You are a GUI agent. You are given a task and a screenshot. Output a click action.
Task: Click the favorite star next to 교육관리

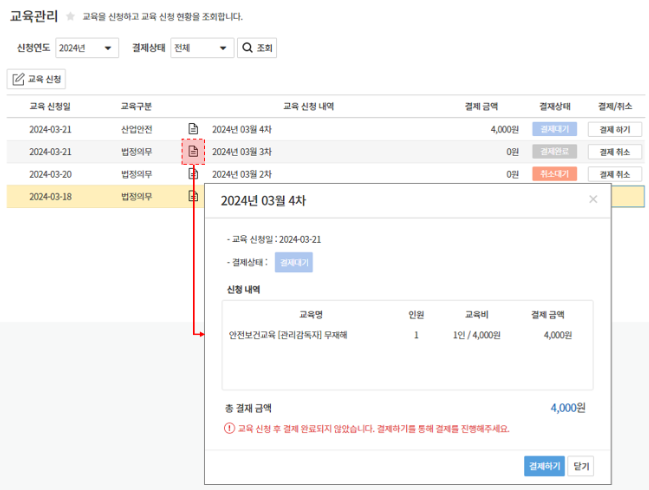pyautogui.click(x=70, y=17)
